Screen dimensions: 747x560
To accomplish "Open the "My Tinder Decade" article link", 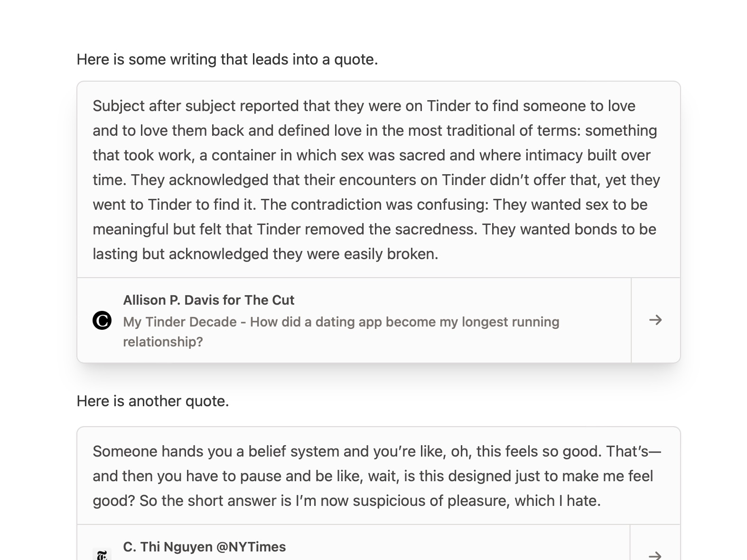I will (x=341, y=322).
